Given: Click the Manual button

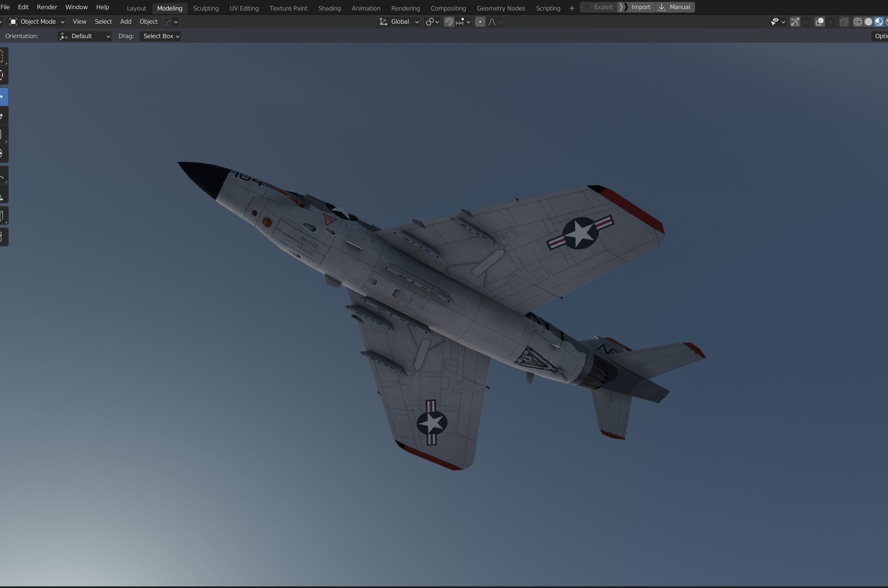Looking at the screenshot, I should pyautogui.click(x=675, y=7).
